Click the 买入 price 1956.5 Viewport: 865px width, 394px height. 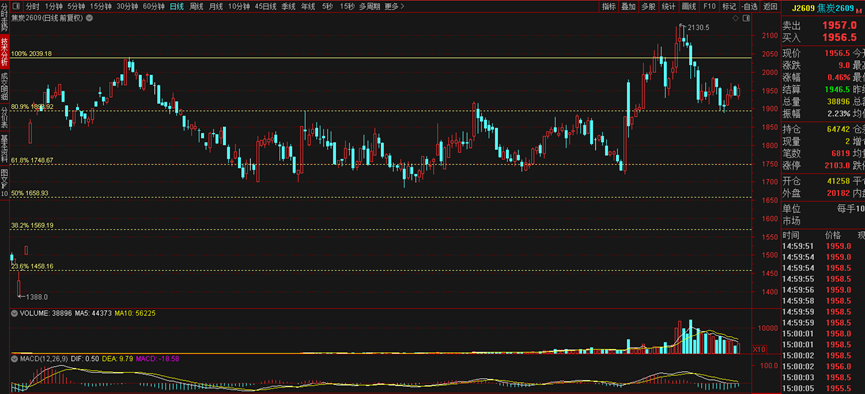839,38
